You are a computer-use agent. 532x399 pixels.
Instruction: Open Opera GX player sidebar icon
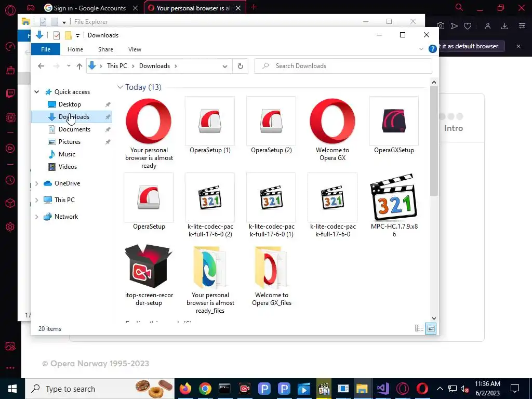10,148
